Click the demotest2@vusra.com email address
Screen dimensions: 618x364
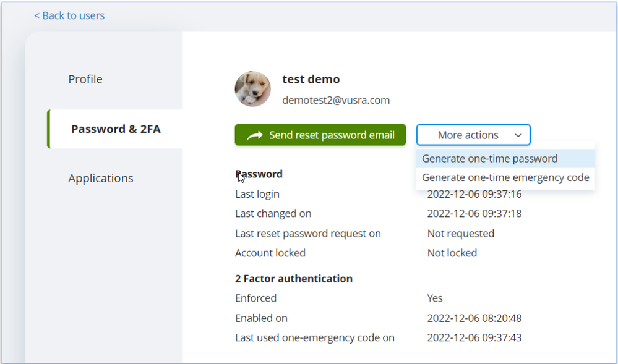point(336,100)
